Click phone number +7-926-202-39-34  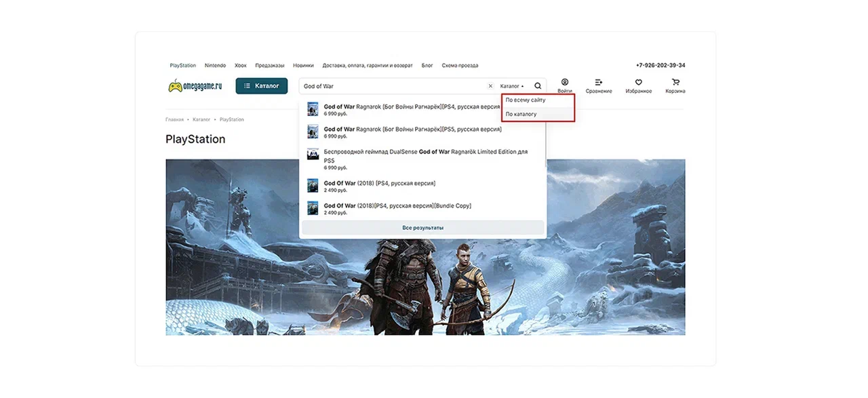(x=660, y=66)
